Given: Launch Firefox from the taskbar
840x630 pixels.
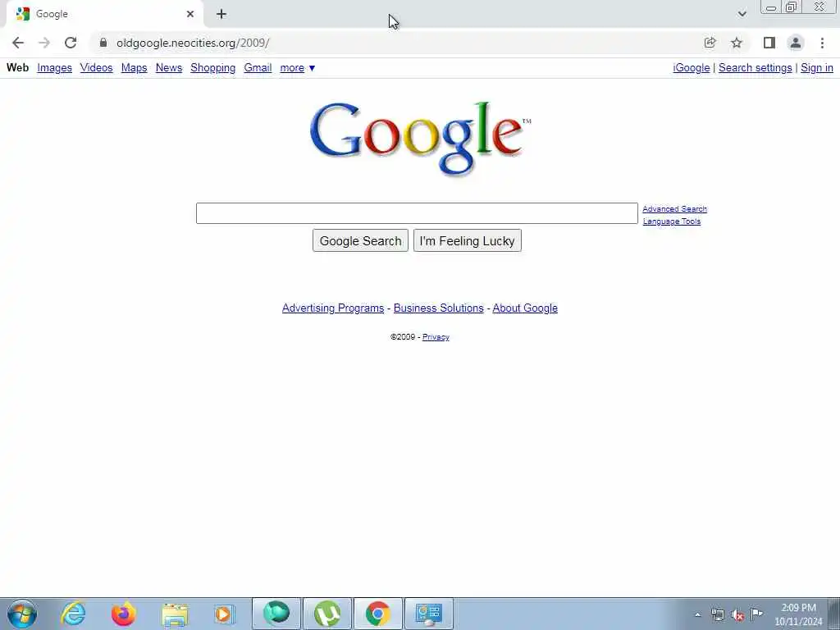Looking at the screenshot, I should (123, 614).
